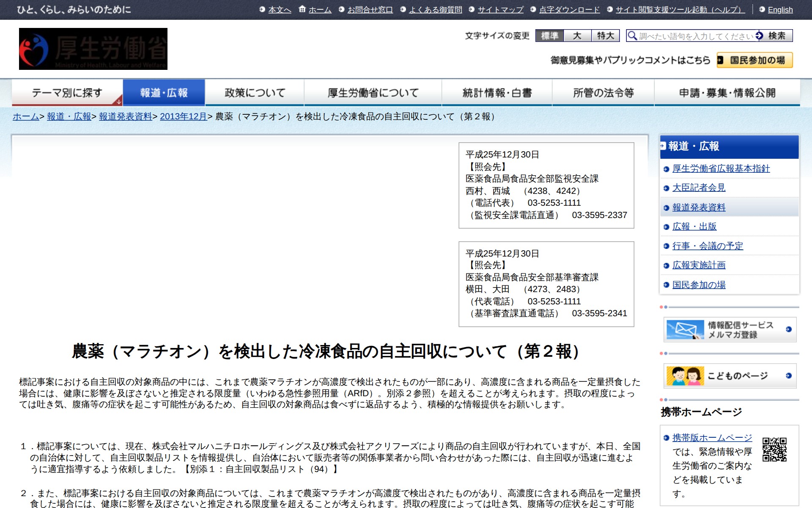Click the arrow icon next to 検索
This screenshot has height=508, width=812.
click(760, 36)
